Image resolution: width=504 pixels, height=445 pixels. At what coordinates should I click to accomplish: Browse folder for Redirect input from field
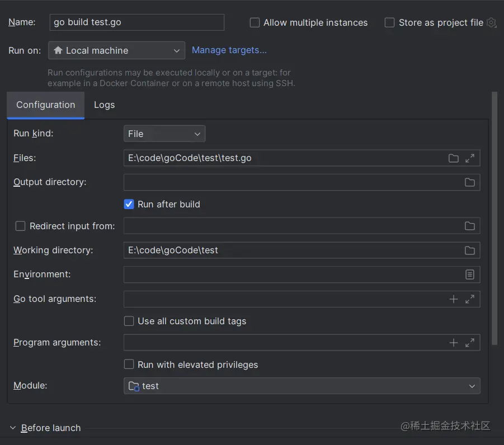pos(470,226)
